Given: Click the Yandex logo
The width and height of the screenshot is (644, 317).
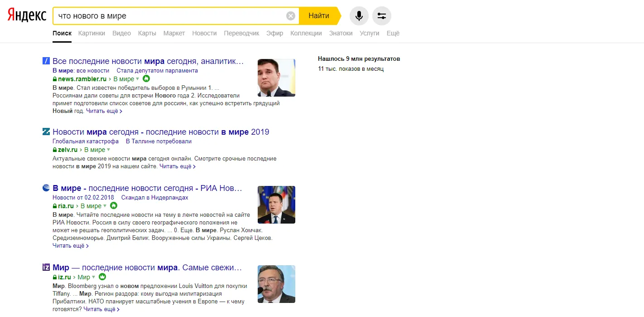Looking at the screenshot, I should (x=27, y=15).
